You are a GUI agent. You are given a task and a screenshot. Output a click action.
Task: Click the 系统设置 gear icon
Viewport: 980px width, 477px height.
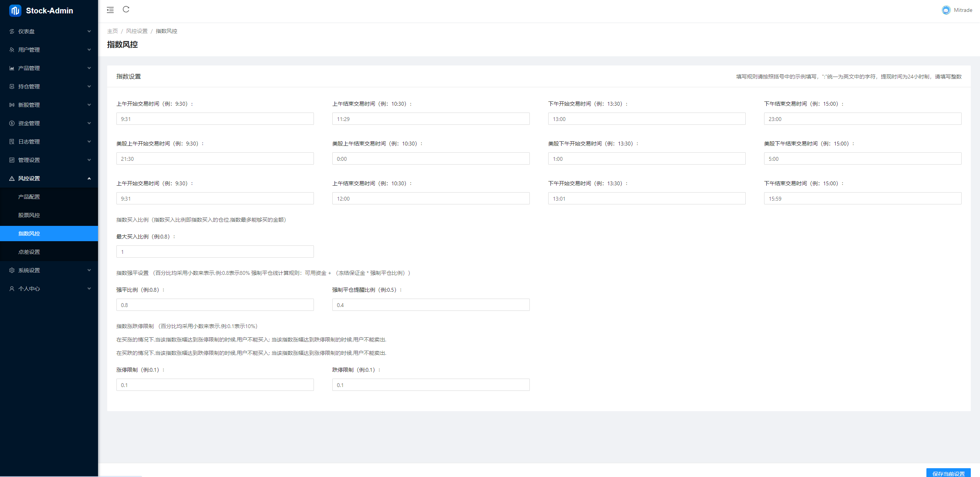[12, 270]
